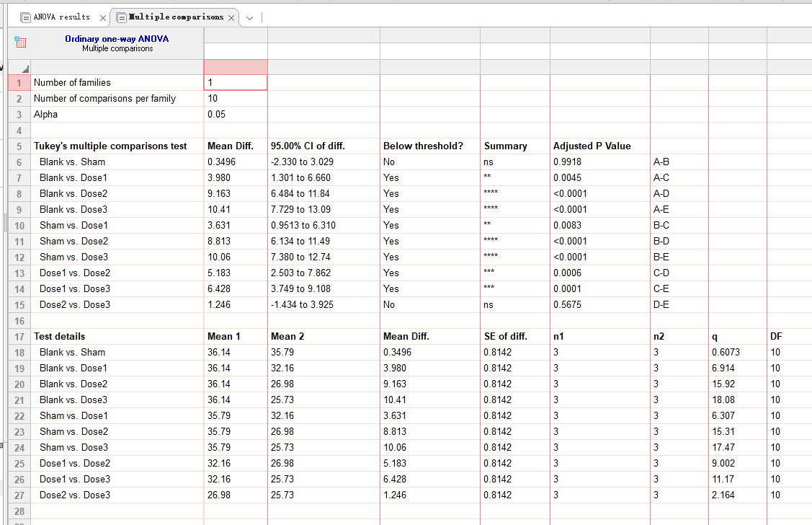The height and width of the screenshot is (525, 812).
Task: Click the 'Summary' column heading
Action: pyautogui.click(x=506, y=146)
